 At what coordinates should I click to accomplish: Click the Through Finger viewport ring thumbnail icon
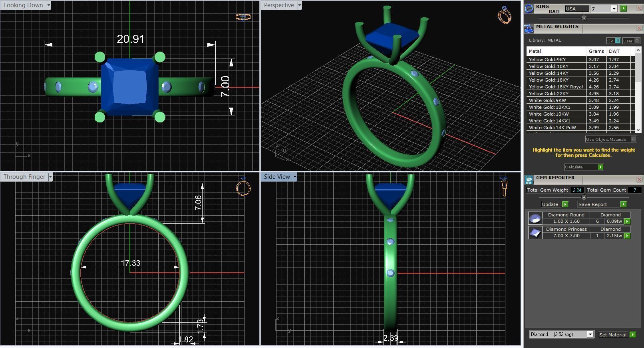[243, 186]
